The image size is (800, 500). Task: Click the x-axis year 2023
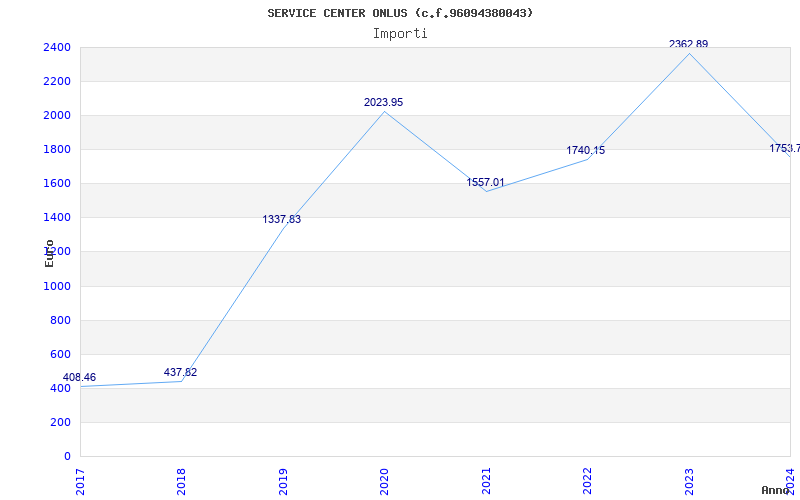[x=689, y=482]
